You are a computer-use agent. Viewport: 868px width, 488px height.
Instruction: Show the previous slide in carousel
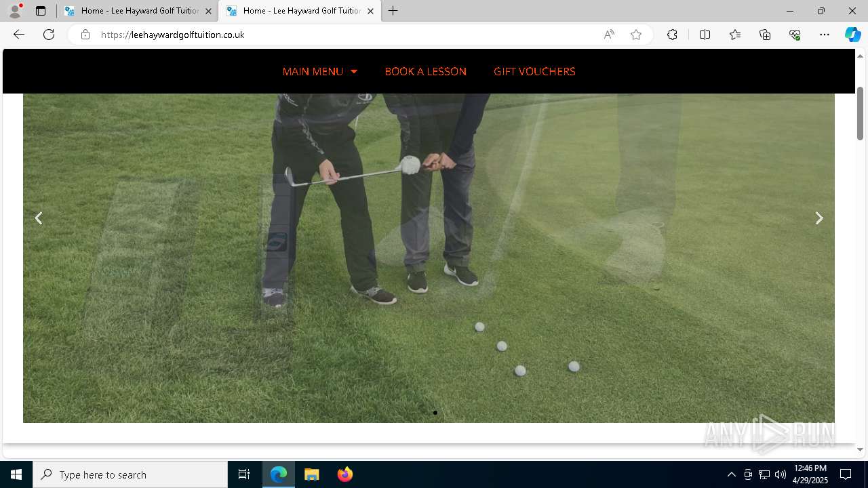pos(39,218)
